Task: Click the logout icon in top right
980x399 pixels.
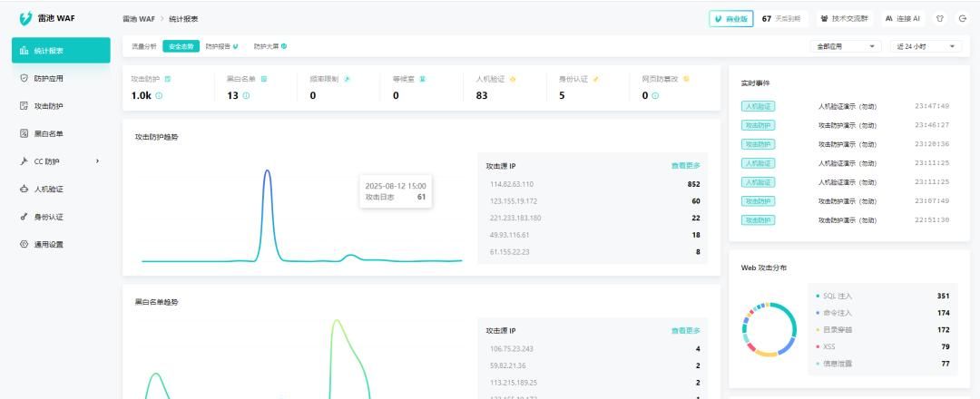Action: 963,19
